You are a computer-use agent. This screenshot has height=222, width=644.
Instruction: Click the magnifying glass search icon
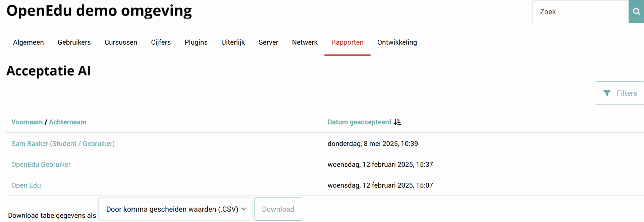pos(636,12)
